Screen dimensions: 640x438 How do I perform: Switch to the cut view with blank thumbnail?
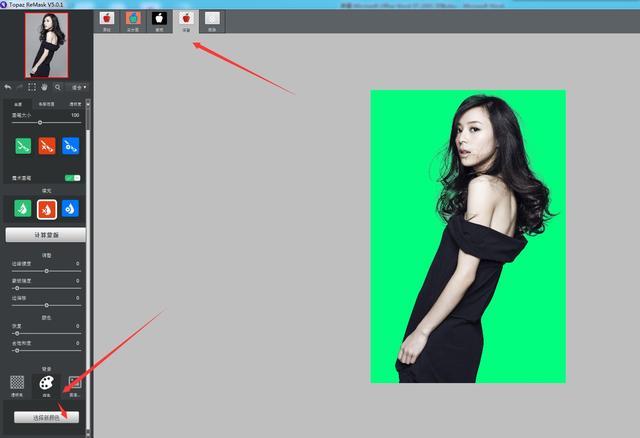[x=212, y=21]
